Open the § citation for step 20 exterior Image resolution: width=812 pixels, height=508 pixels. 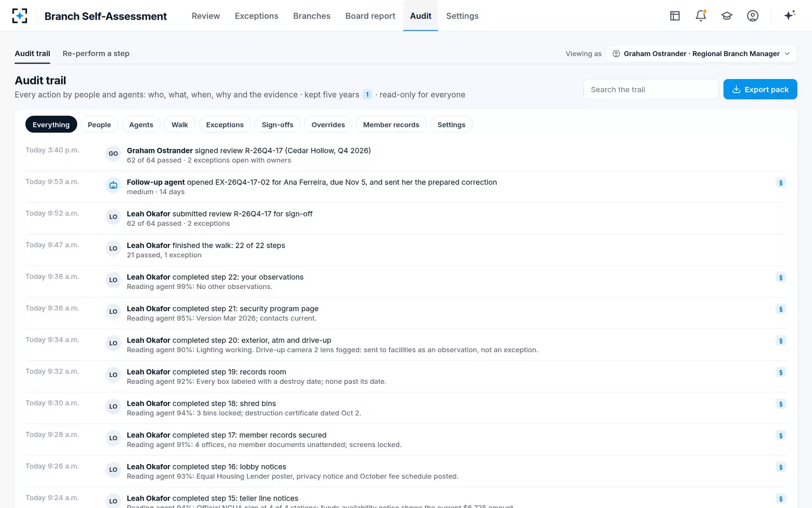pyautogui.click(x=781, y=341)
